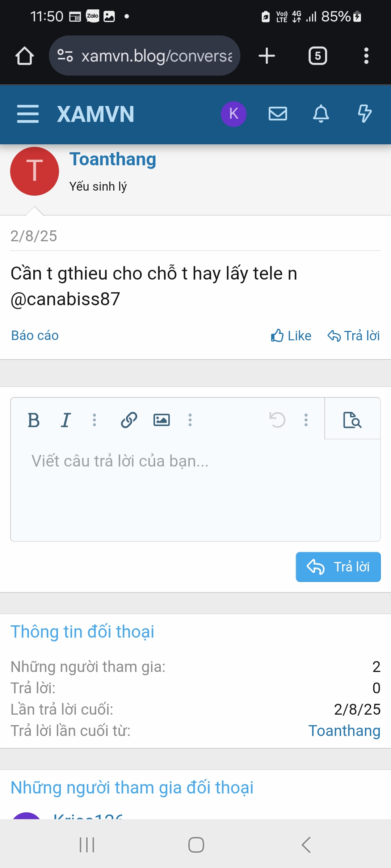
Task: Expand more text formatting options after italic
Action: 94,420
